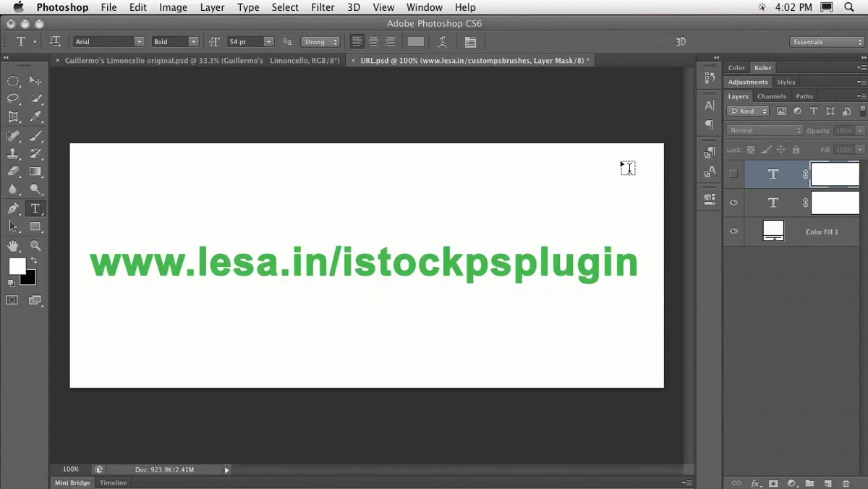Select the Dodge tool
This screenshot has height=489, width=868.
(x=35, y=190)
